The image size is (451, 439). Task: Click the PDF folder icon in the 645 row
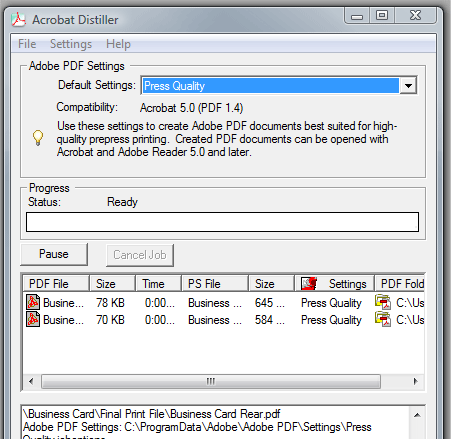tap(383, 302)
